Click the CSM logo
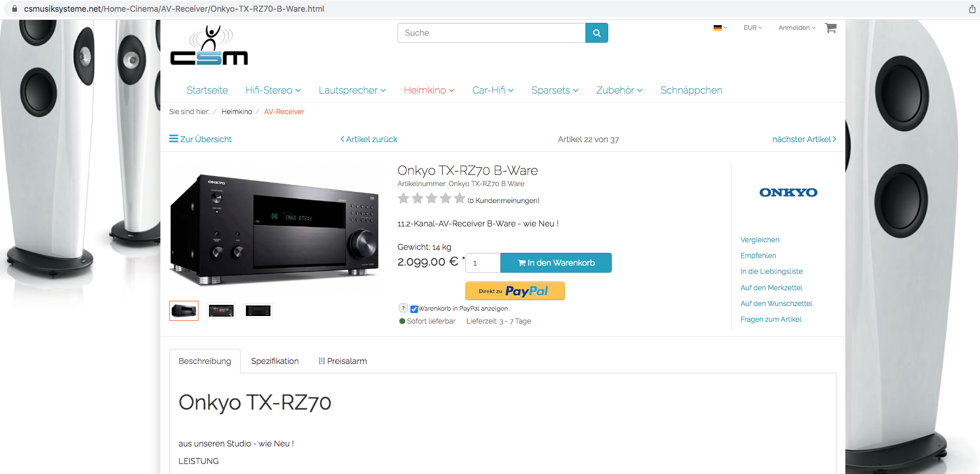This screenshot has width=980, height=474. (x=209, y=45)
